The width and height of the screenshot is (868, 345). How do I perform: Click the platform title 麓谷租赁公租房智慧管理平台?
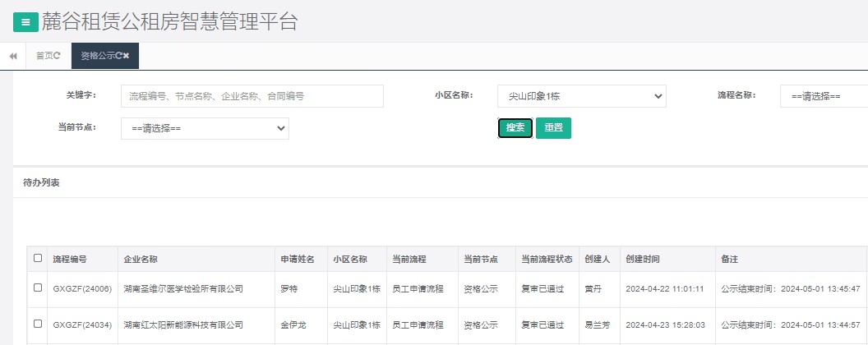[x=170, y=22]
